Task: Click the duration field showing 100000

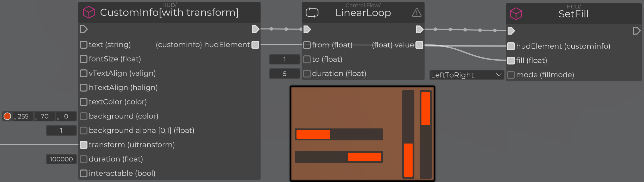Action: [x=61, y=159]
